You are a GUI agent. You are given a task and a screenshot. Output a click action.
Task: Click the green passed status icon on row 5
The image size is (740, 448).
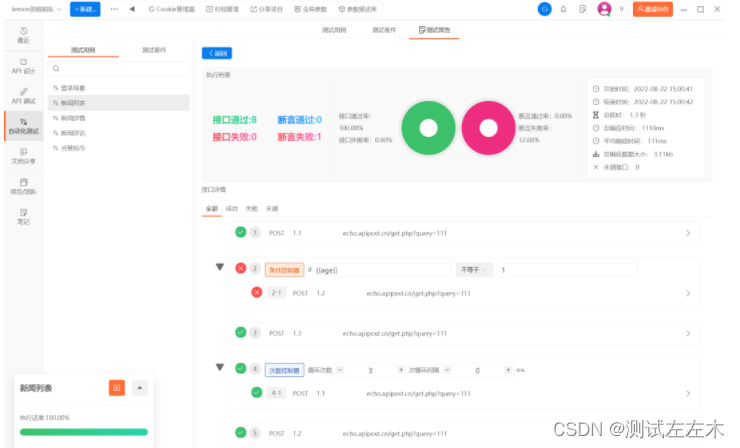coord(241,432)
